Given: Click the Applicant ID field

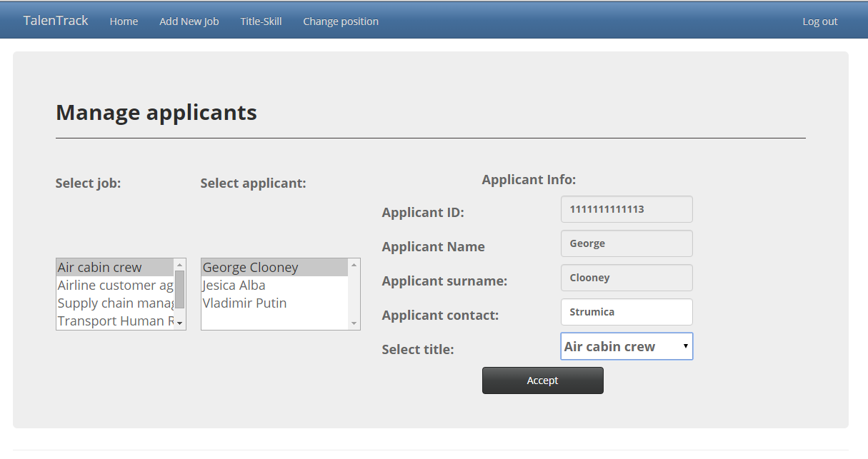Looking at the screenshot, I should (x=627, y=209).
